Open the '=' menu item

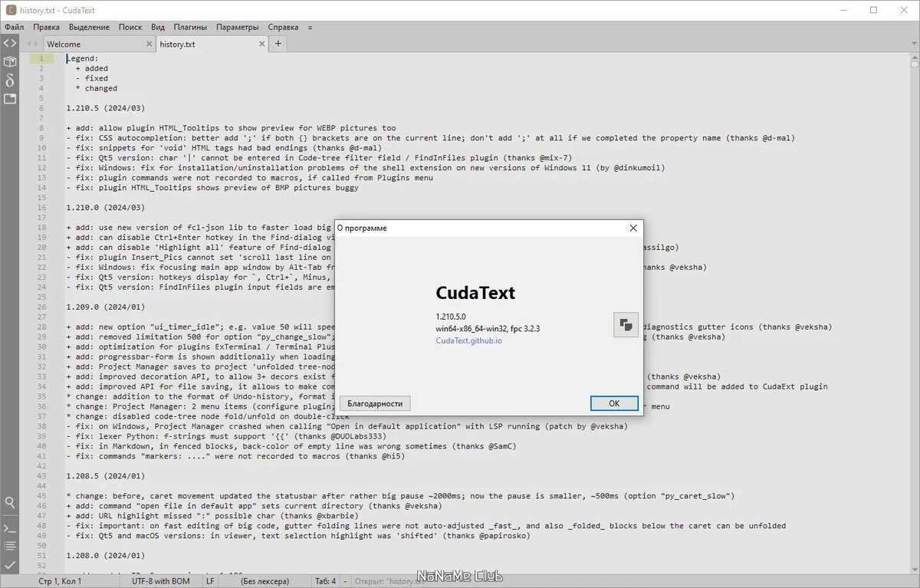click(x=310, y=27)
